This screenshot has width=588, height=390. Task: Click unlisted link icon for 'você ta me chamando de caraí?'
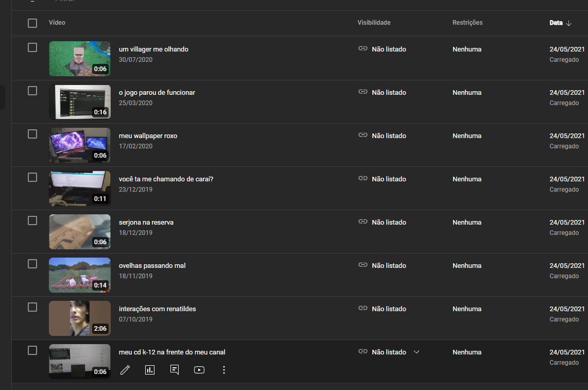(362, 178)
